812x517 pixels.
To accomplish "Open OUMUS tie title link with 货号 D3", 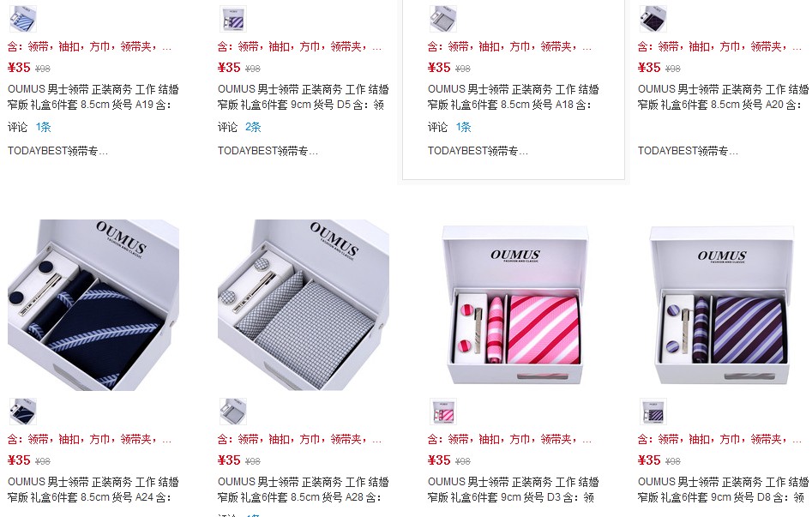I will [x=514, y=490].
